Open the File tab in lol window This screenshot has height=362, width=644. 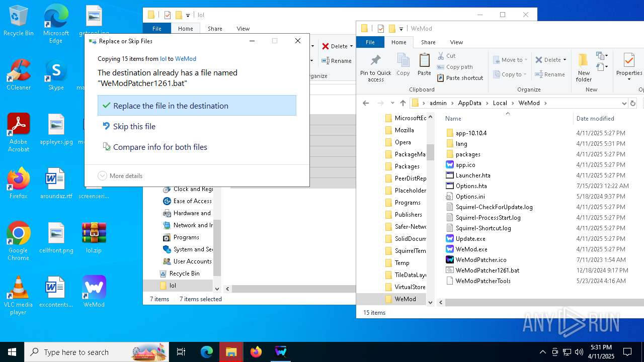click(x=157, y=29)
